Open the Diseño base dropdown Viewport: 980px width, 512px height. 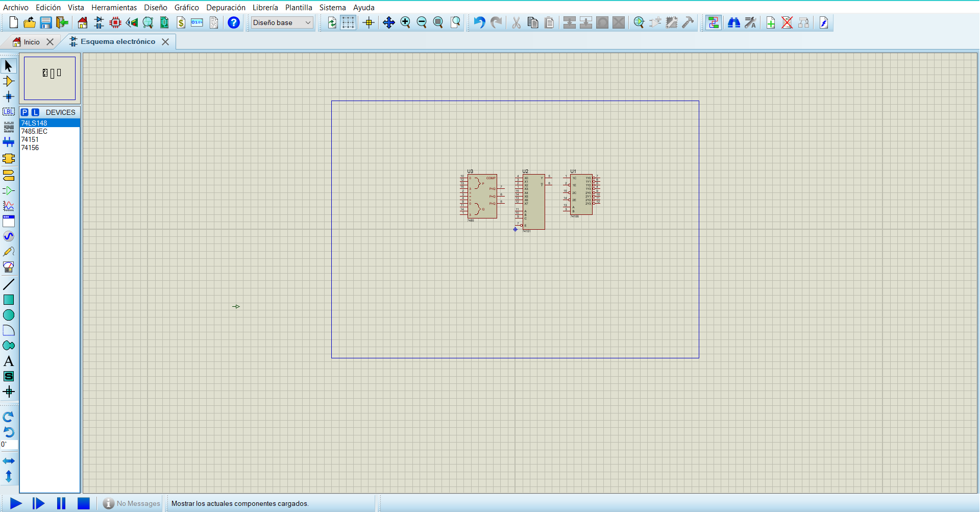coord(282,22)
